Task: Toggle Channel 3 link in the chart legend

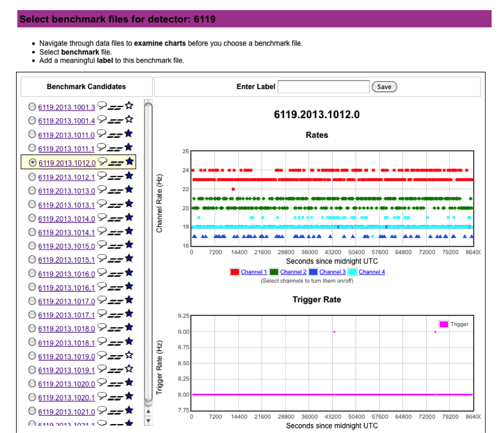Action: (x=332, y=272)
